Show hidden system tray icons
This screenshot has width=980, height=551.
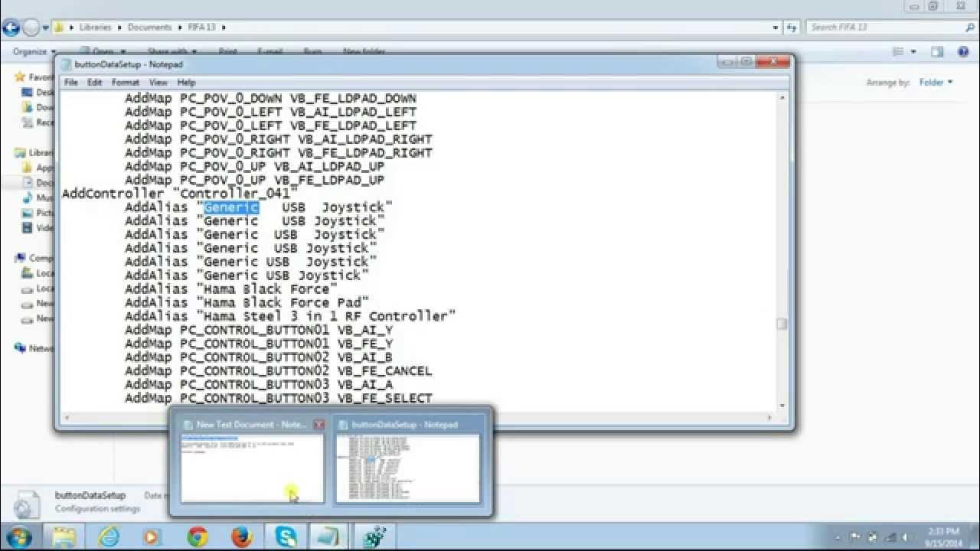pos(839,537)
